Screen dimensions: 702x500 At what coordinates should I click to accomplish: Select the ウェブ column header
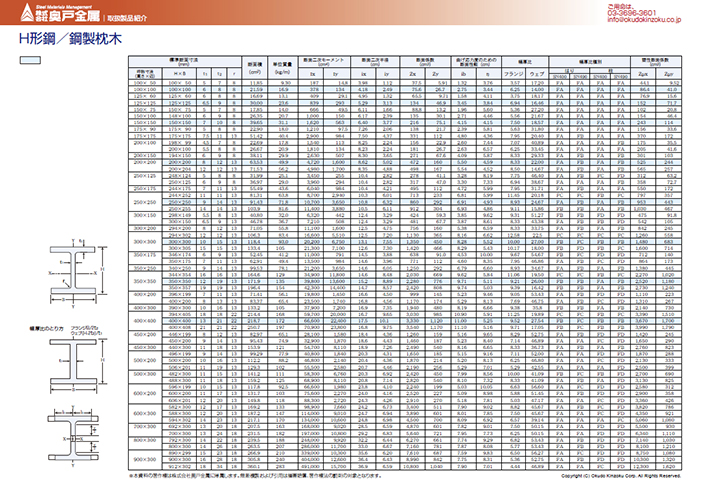pyautogui.click(x=537, y=74)
